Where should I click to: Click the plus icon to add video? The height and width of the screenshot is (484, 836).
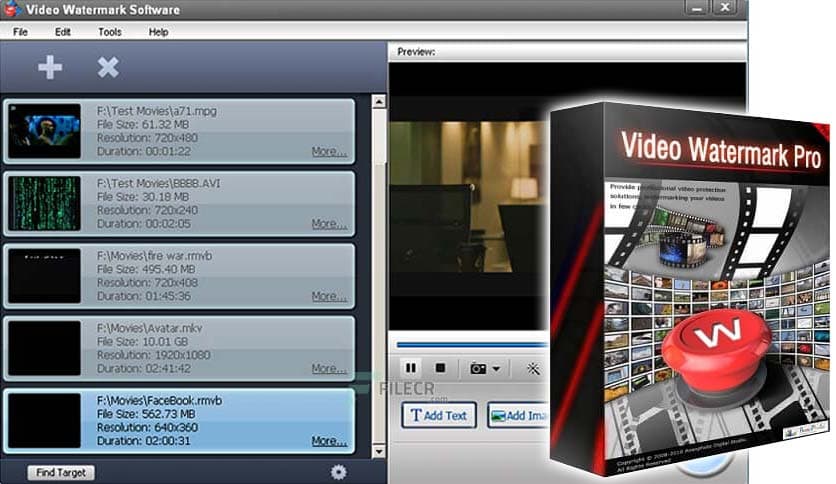click(x=50, y=67)
